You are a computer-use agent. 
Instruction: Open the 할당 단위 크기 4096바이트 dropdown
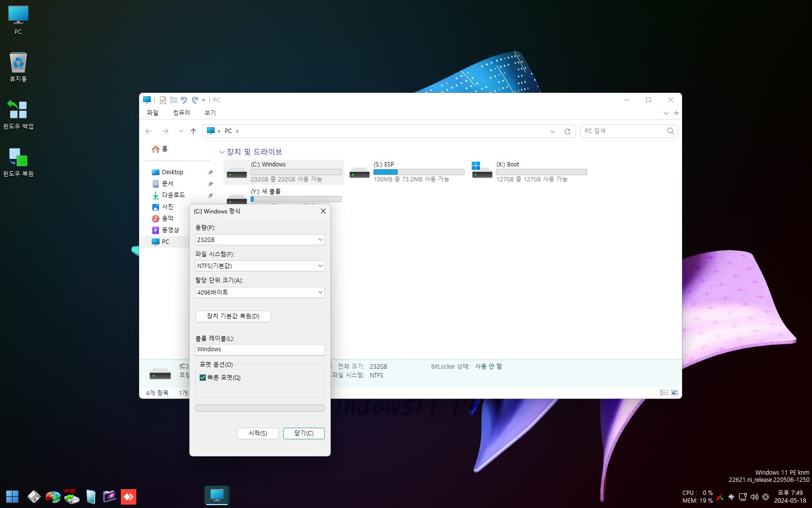260,293
